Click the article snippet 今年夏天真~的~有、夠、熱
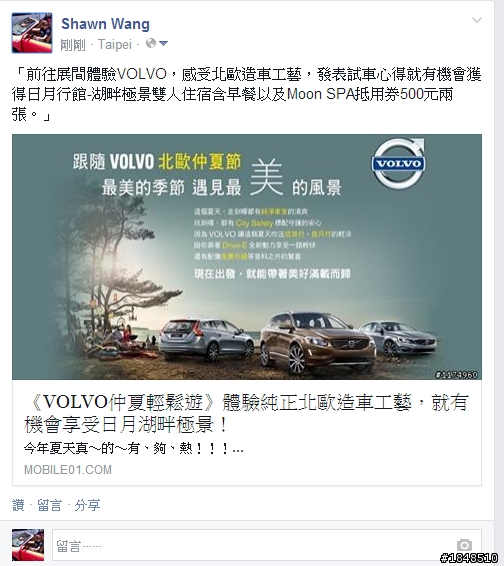 pos(134,449)
